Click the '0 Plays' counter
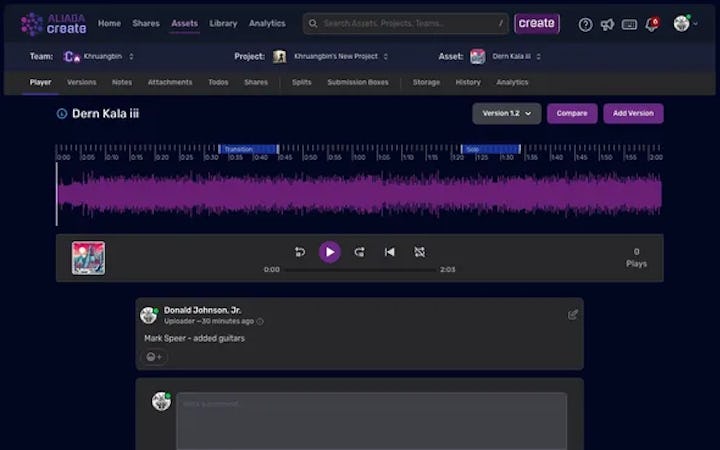 pos(636,258)
